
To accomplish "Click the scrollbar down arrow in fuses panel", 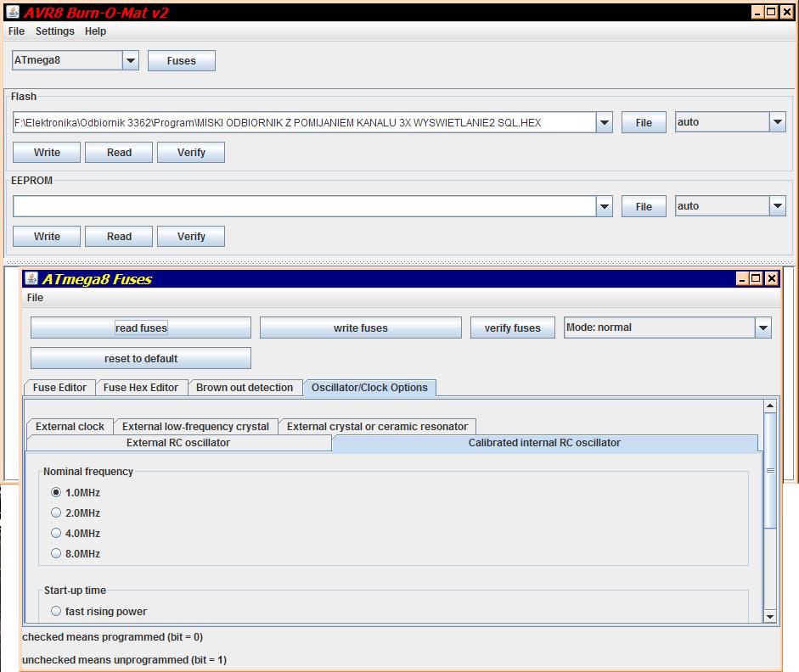I will [770, 617].
